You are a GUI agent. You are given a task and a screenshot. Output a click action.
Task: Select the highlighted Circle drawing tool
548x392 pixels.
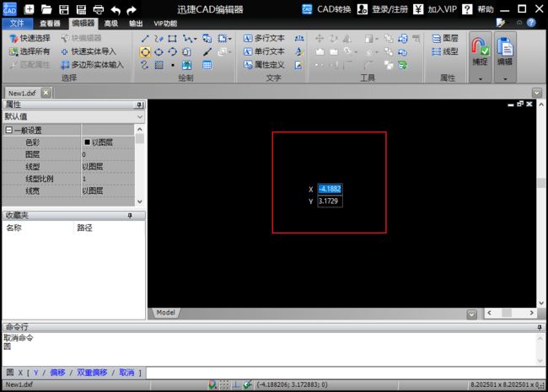pyautogui.click(x=145, y=52)
